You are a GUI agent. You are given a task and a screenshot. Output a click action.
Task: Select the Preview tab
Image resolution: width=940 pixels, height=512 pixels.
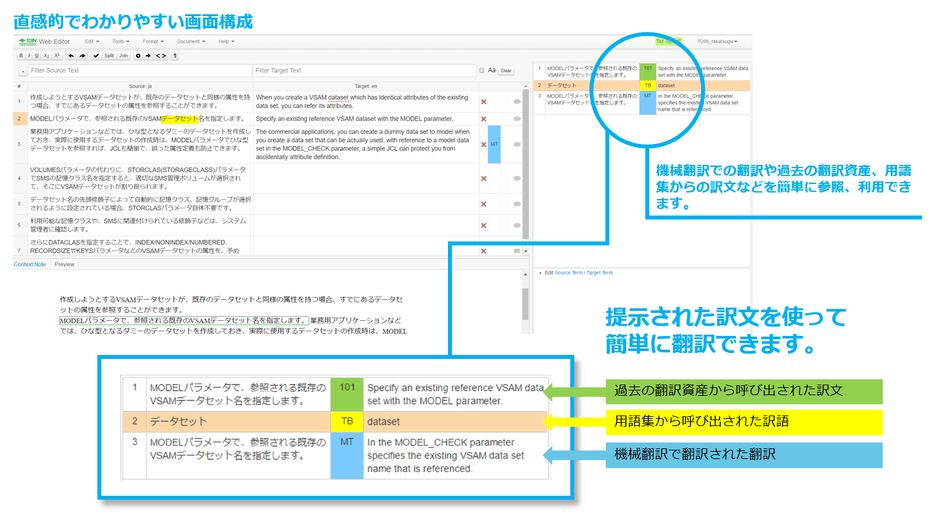tap(65, 265)
